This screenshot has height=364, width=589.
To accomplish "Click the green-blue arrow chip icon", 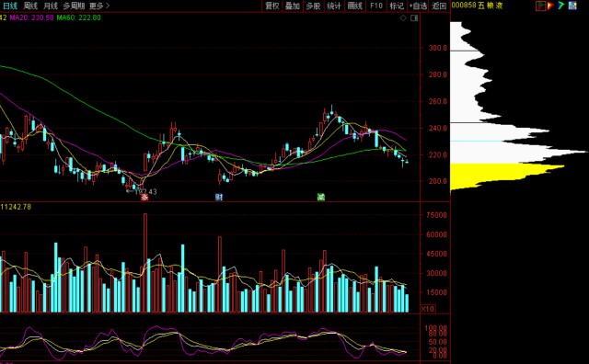I will coord(561,6).
